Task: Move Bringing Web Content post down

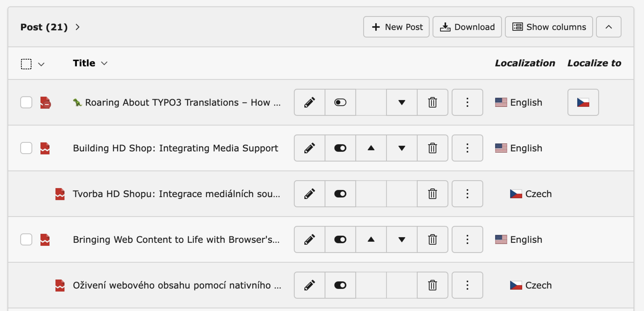Action: coord(401,240)
